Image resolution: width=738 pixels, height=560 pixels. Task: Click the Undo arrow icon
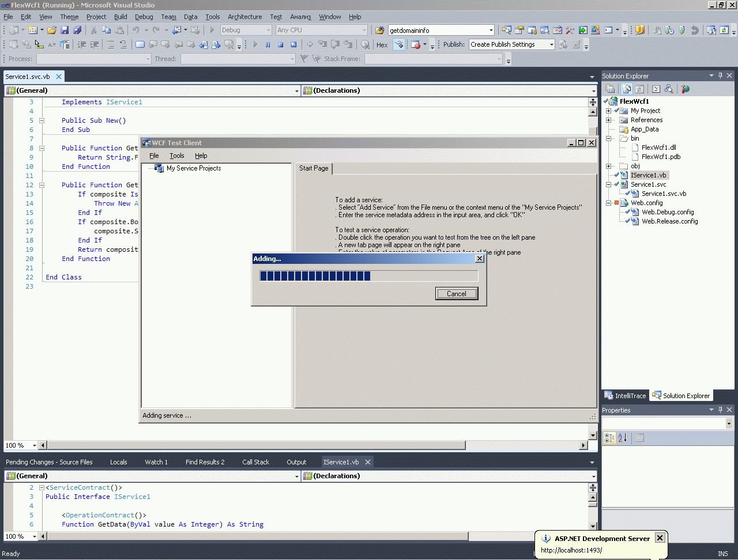click(136, 30)
